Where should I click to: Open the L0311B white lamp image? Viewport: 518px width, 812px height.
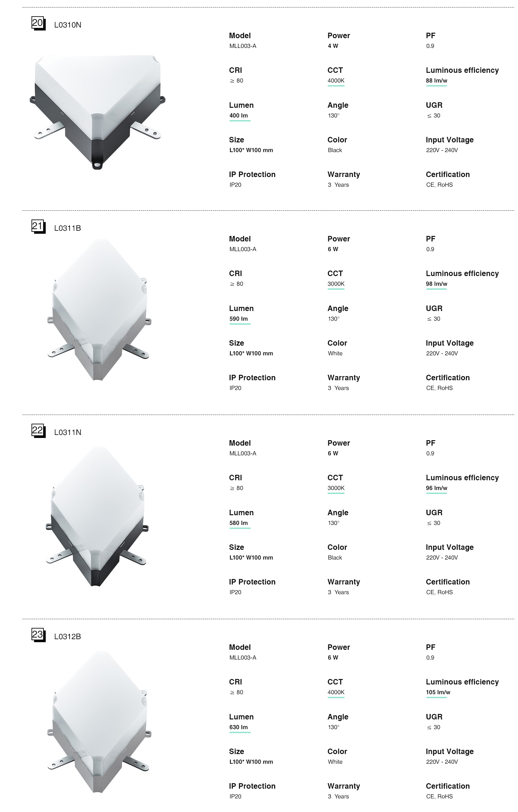click(x=99, y=309)
